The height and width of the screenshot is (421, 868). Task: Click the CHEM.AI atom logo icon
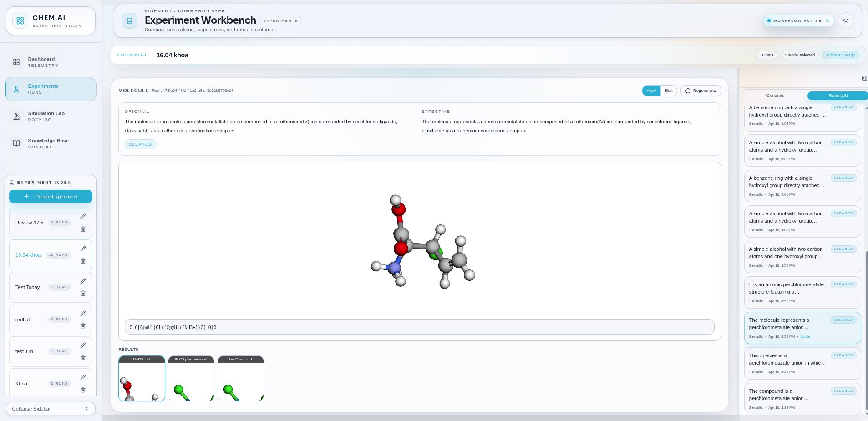tap(20, 21)
